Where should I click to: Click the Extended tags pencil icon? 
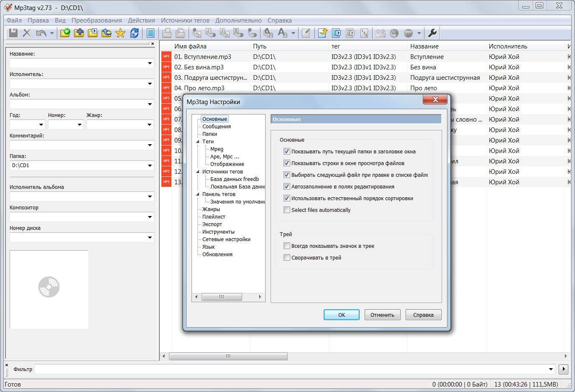pyautogui.click(x=306, y=33)
